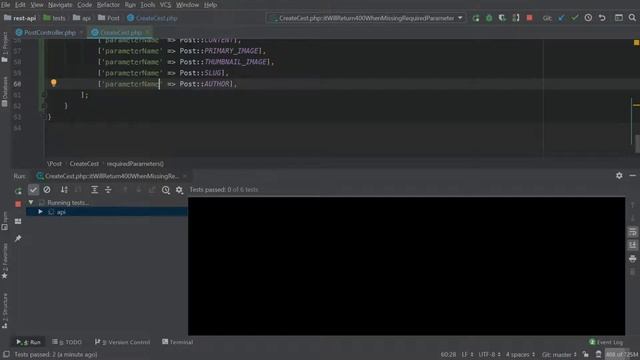Open the Event Log
This screenshot has width=640, height=360.
click(x=606, y=342)
